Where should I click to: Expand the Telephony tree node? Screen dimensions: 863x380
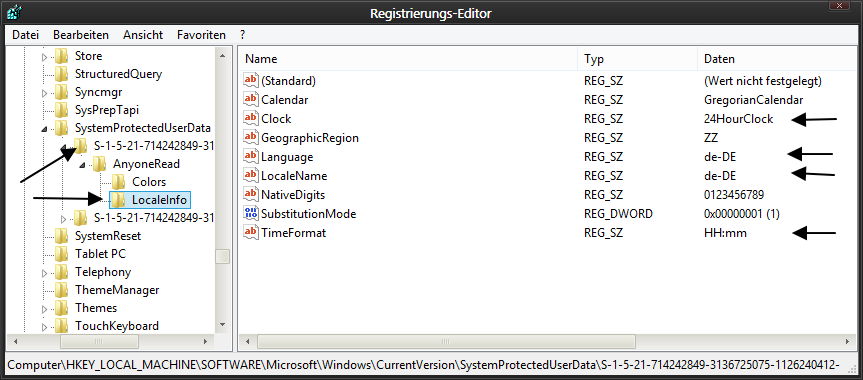coord(45,273)
